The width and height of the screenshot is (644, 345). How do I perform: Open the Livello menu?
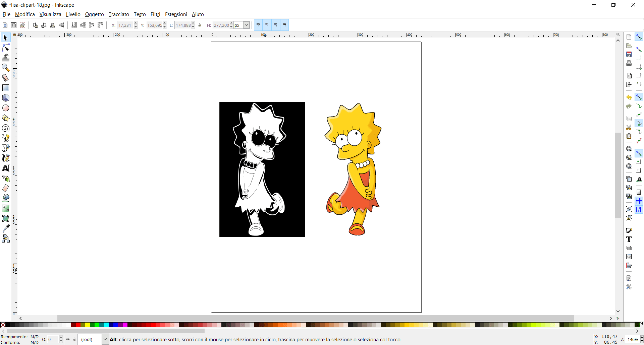[73, 14]
